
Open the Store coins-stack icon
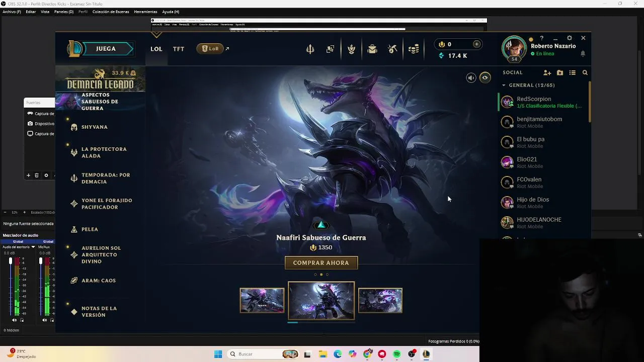(414, 49)
